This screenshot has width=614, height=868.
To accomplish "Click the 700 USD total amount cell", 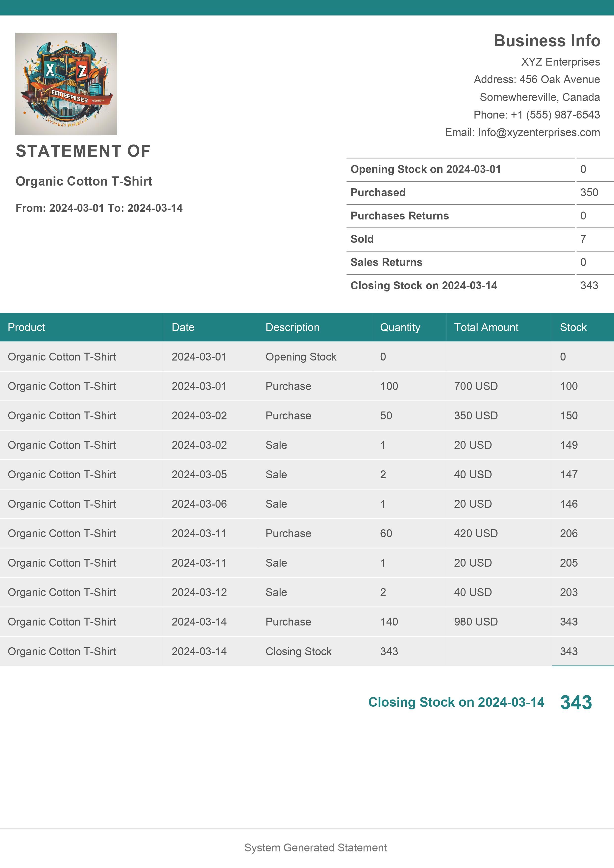I will [476, 386].
